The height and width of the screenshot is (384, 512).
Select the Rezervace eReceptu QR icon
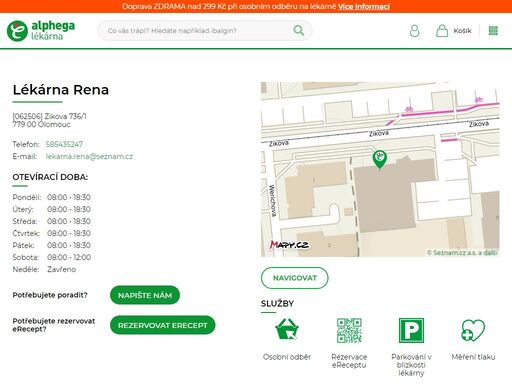click(349, 330)
